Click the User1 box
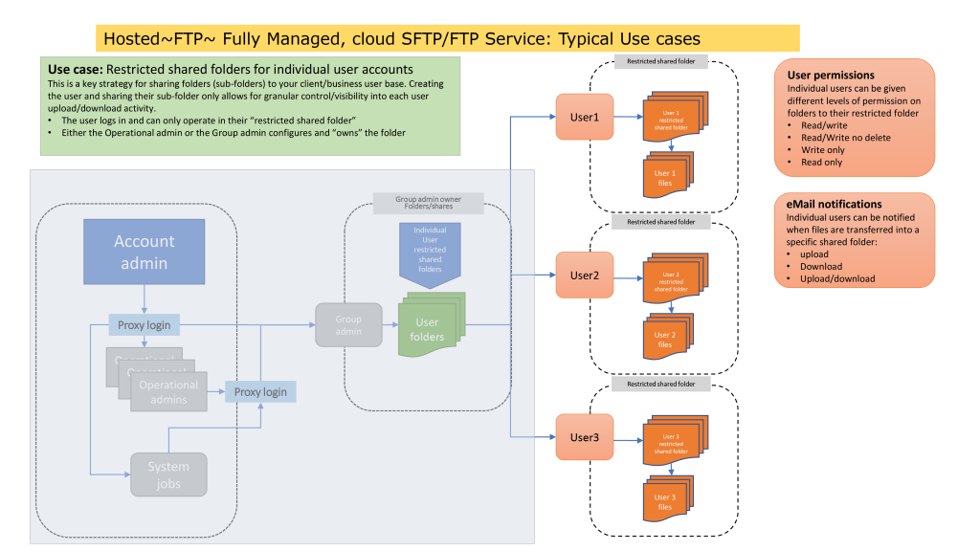This screenshot has width=980, height=551. 585,117
